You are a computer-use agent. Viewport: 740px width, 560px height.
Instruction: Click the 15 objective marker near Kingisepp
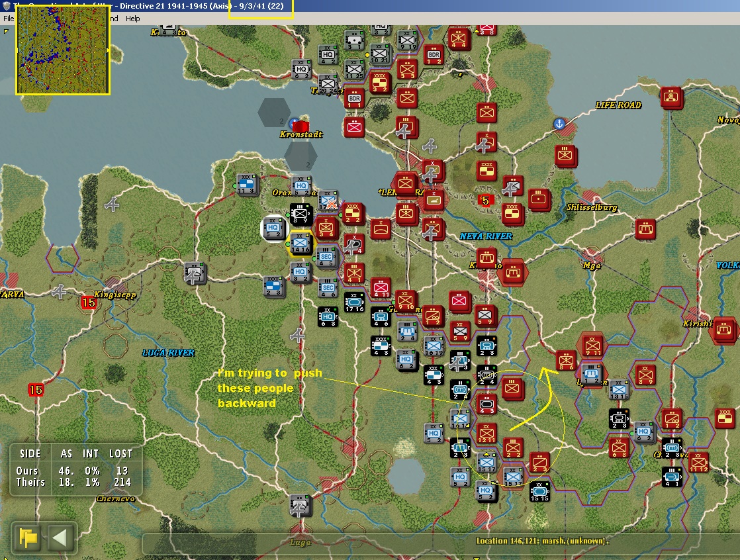tap(89, 303)
